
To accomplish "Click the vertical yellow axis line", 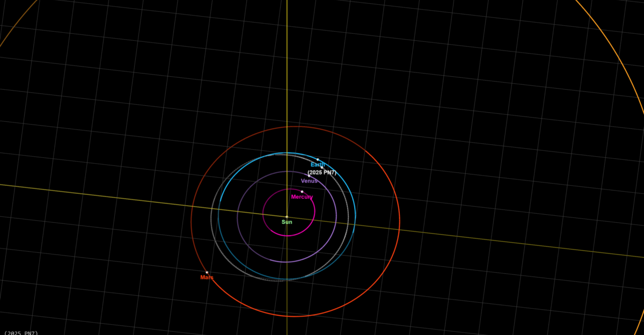I will pos(287,81).
